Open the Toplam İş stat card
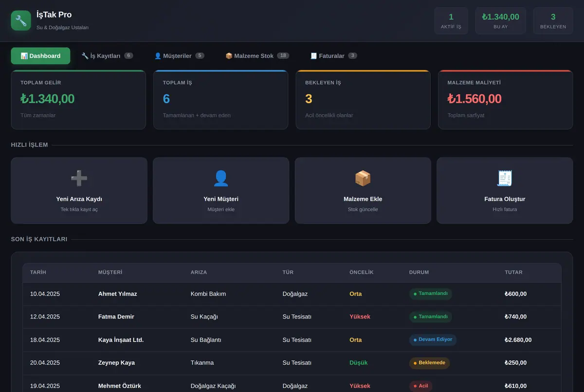584x392 pixels. [x=221, y=100]
